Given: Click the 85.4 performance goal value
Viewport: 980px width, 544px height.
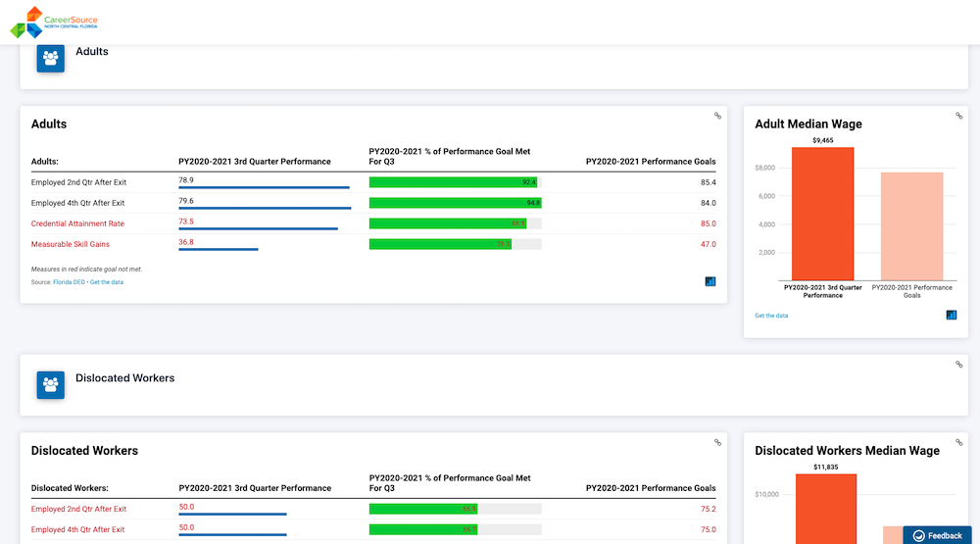Looking at the screenshot, I should (x=709, y=182).
